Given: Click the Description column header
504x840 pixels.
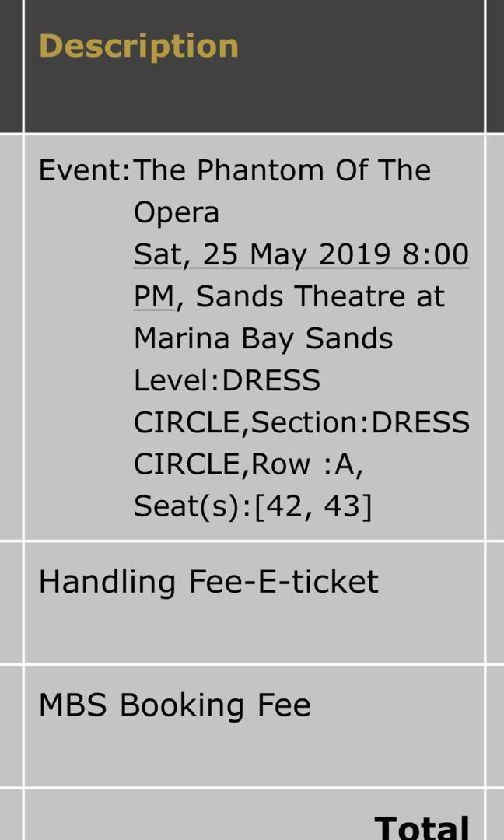Looking at the screenshot, I should point(138,47).
